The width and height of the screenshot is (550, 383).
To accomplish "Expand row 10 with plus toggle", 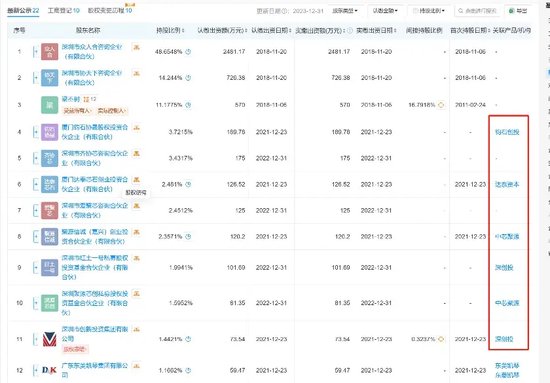I will pos(35,303).
